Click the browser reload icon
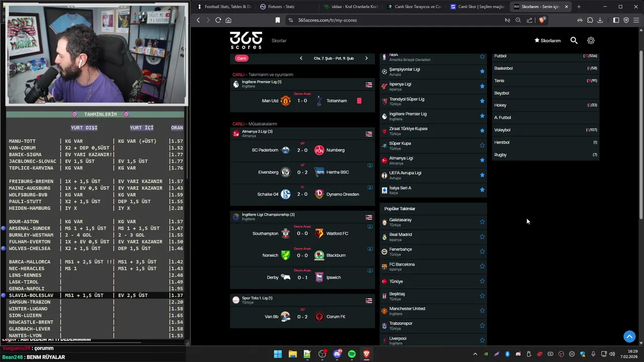 (218, 20)
